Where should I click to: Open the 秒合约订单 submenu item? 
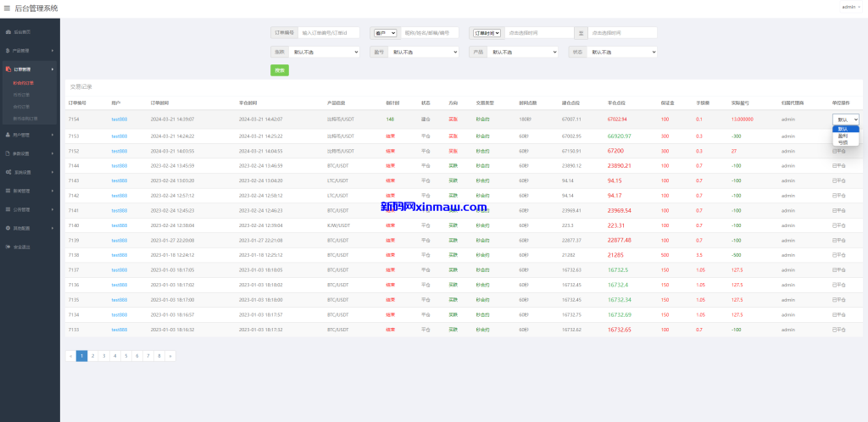[x=24, y=83]
